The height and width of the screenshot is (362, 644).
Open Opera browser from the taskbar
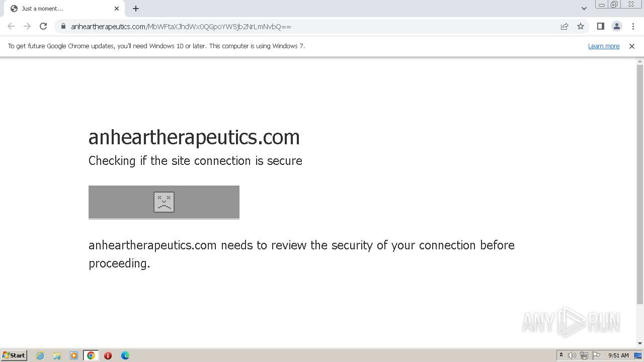pos(108,355)
